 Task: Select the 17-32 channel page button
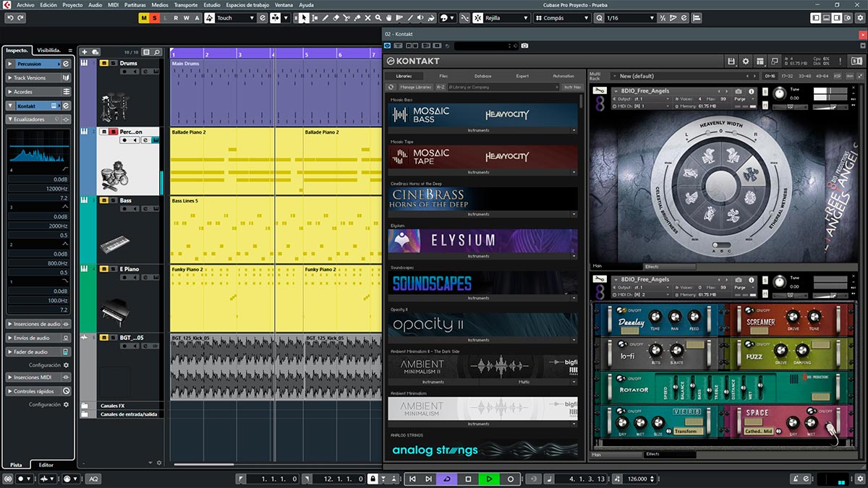tap(787, 76)
